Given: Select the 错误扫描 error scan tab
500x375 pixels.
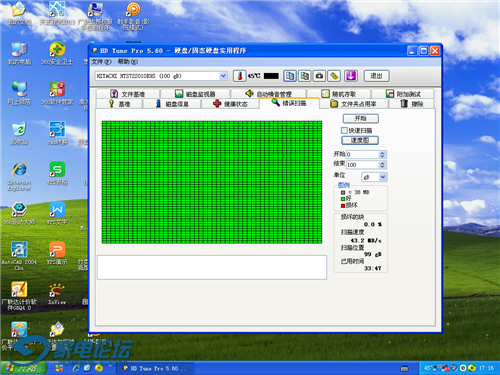Looking at the screenshot, I should coord(289,103).
